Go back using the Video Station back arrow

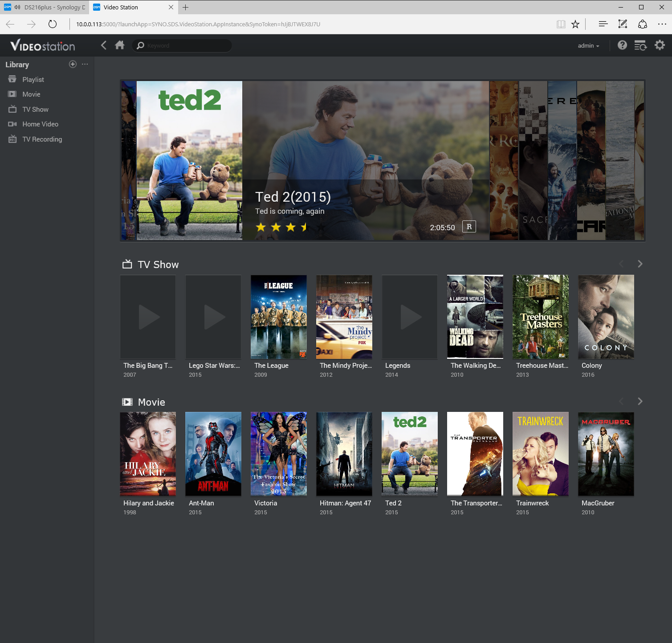[x=104, y=45]
